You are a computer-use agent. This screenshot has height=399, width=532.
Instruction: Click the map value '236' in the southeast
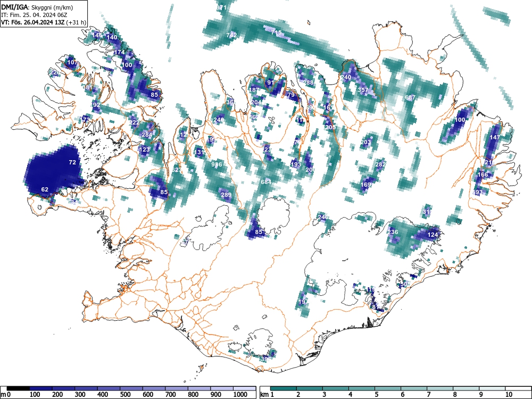(393, 232)
